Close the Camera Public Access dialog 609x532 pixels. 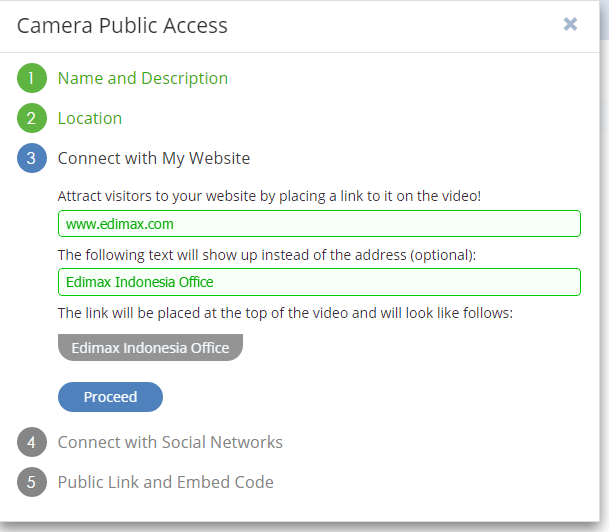[x=570, y=24]
